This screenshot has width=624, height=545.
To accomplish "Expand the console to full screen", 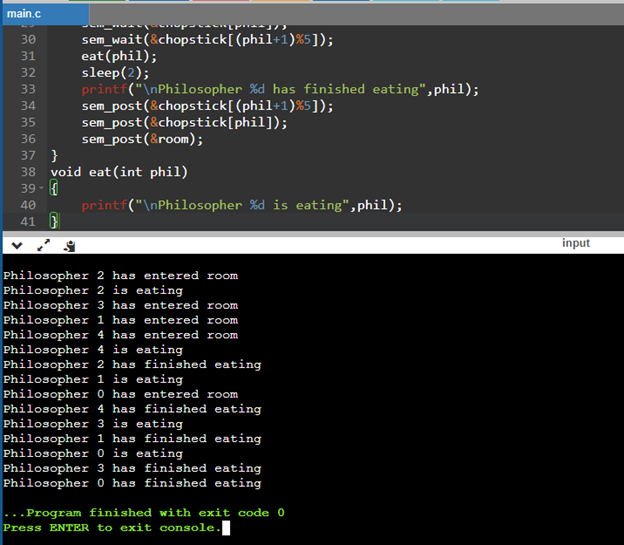I will click(x=43, y=245).
